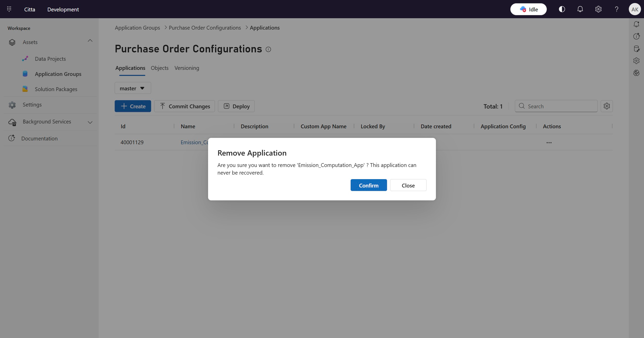Switch to the Versioning tab
Viewport: 644px width, 338px height.
(x=187, y=68)
